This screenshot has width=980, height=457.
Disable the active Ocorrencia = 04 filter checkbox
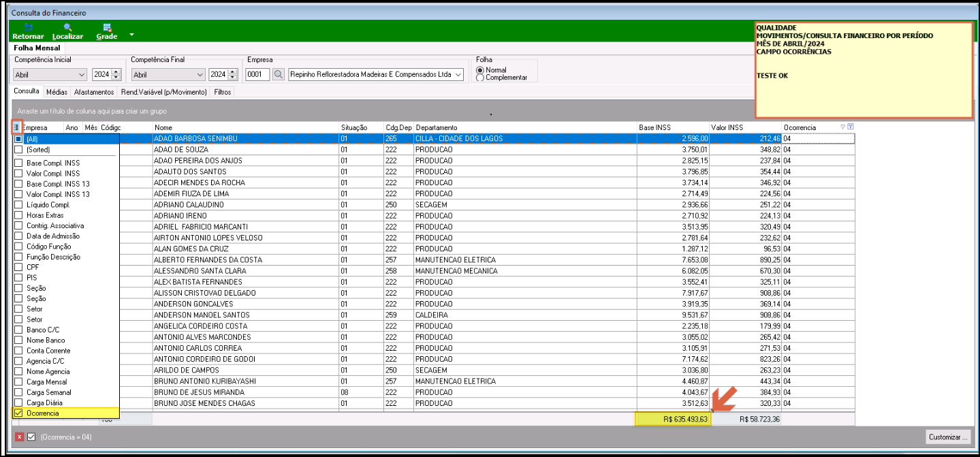point(31,437)
